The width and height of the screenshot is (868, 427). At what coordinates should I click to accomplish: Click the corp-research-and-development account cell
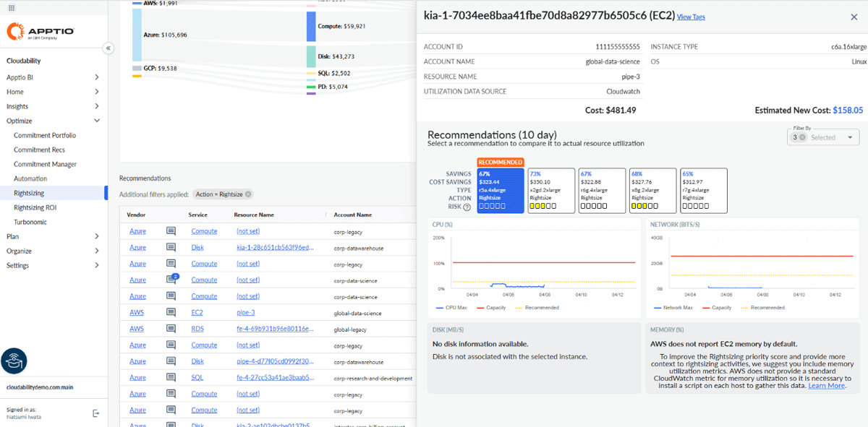click(x=373, y=378)
